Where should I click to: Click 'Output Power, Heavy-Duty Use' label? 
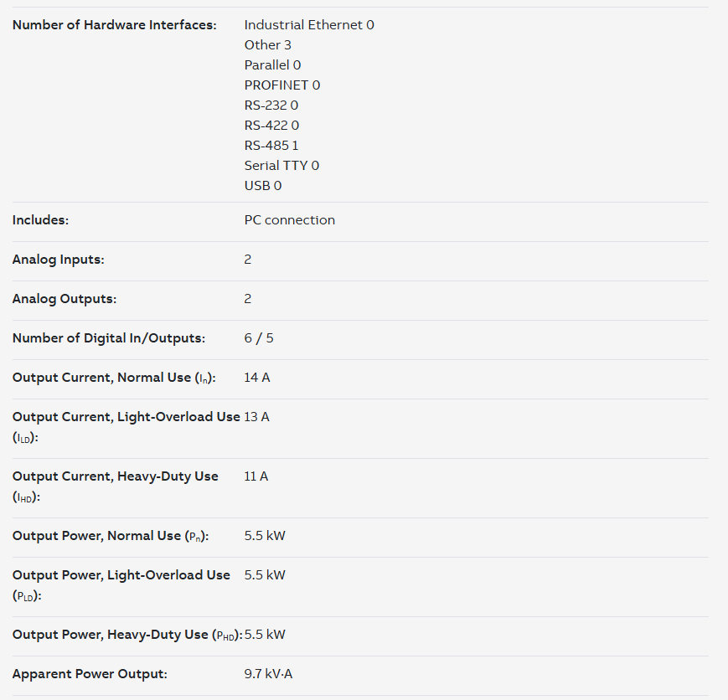127,635
